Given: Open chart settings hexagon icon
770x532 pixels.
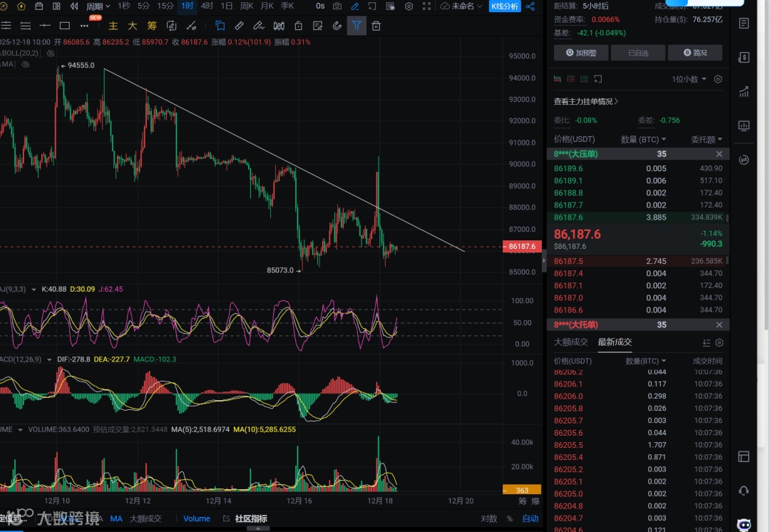Looking at the screenshot, I should click(x=409, y=6).
